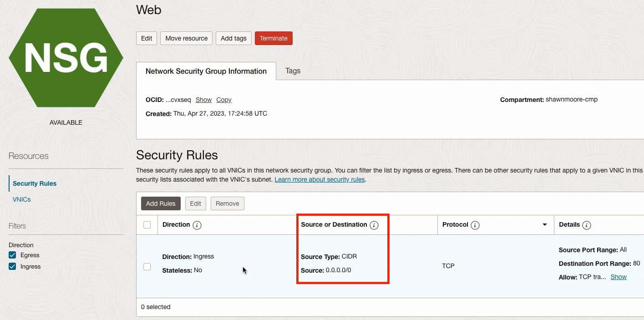Open Network Security Group Information tab
Viewport: 644px width, 320px height.
point(206,71)
